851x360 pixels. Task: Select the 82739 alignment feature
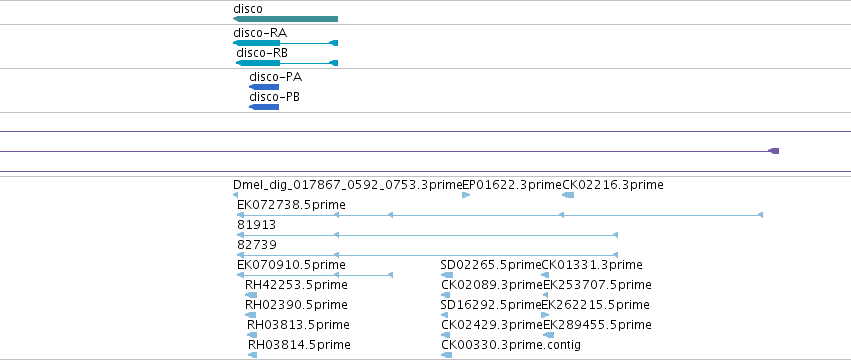(x=427, y=255)
